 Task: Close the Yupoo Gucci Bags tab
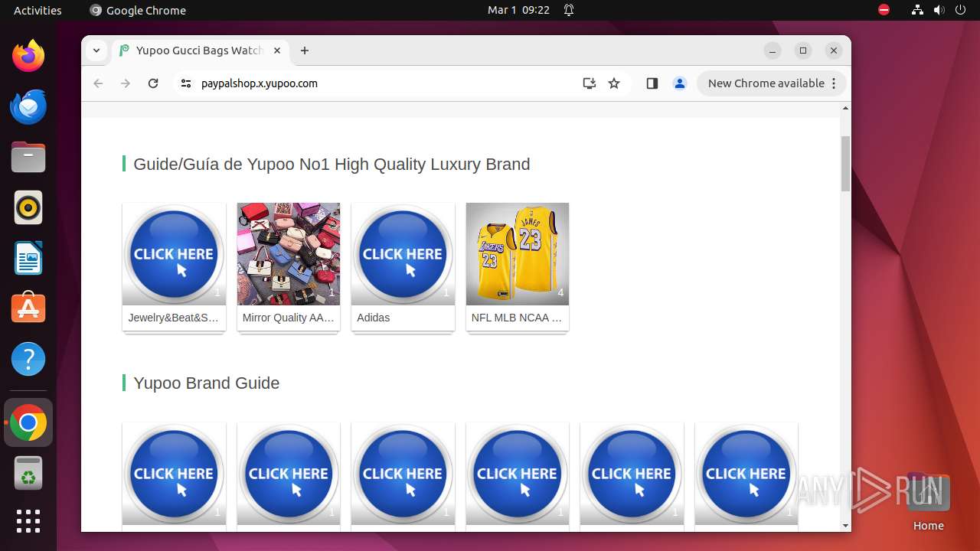point(277,51)
